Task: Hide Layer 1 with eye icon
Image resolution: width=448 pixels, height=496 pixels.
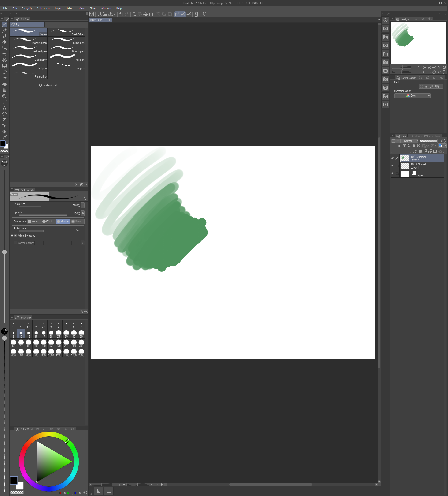Action: click(392, 166)
